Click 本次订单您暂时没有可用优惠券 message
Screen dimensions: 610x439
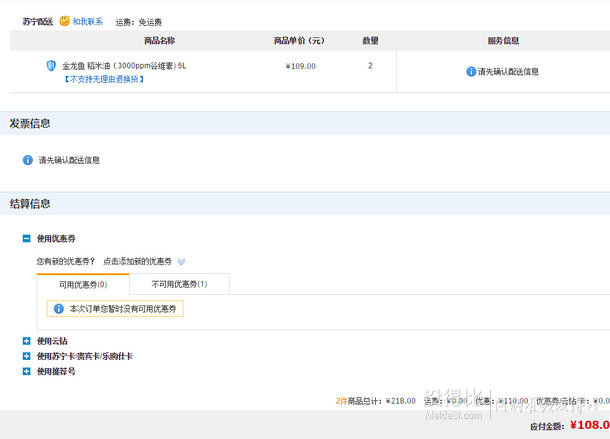click(123, 309)
